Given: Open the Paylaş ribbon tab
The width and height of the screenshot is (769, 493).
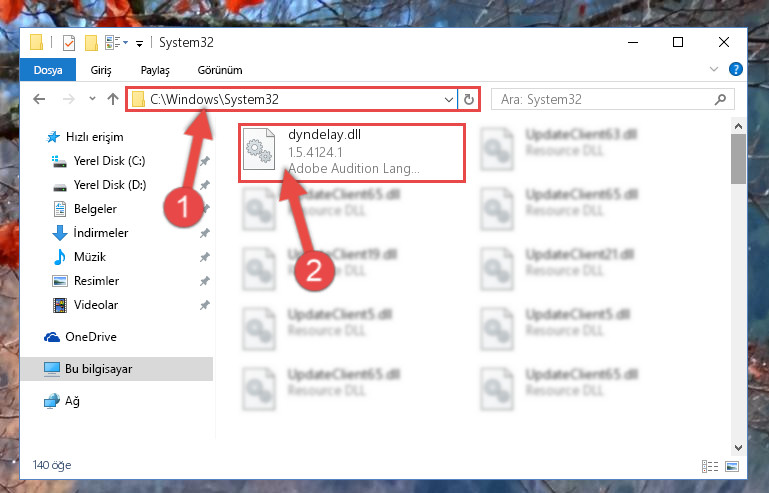Looking at the screenshot, I should (155, 70).
